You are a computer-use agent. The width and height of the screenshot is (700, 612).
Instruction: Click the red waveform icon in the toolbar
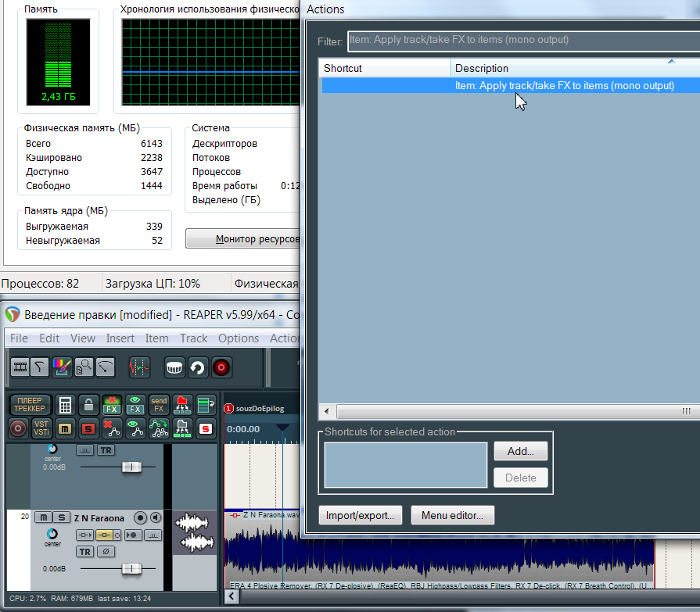[138, 367]
